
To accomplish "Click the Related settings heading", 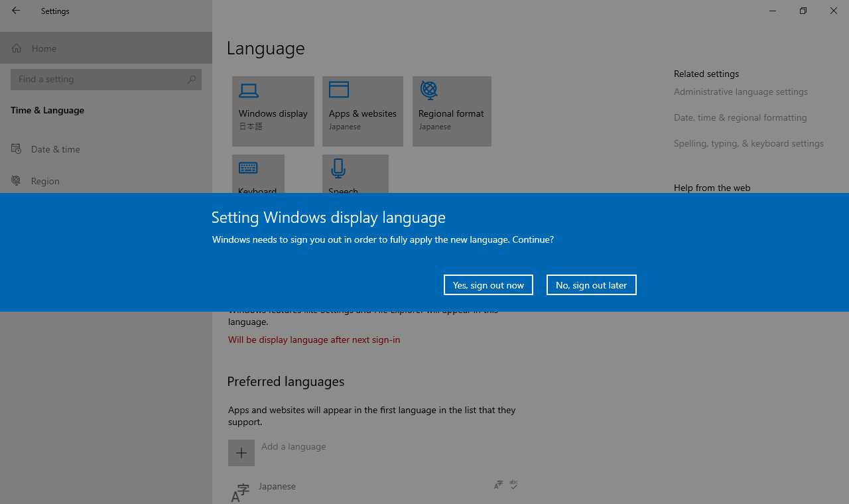I will click(706, 74).
